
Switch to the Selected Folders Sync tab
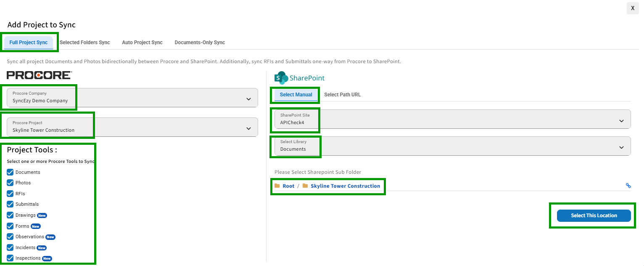click(85, 43)
